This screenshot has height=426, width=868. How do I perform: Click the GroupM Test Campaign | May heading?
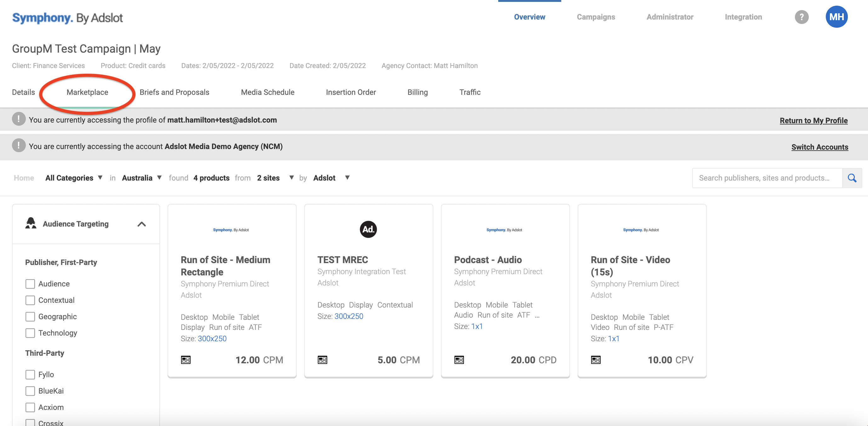tap(86, 49)
